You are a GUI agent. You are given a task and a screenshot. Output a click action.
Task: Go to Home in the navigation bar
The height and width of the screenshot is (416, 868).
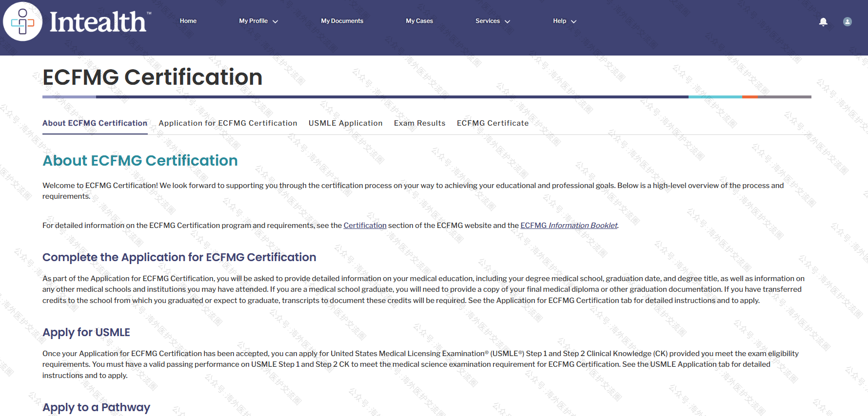click(x=188, y=21)
